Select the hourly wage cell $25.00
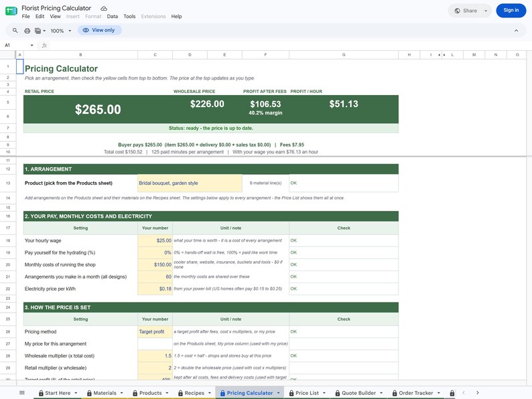This screenshot has width=532, height=399. 155,240
